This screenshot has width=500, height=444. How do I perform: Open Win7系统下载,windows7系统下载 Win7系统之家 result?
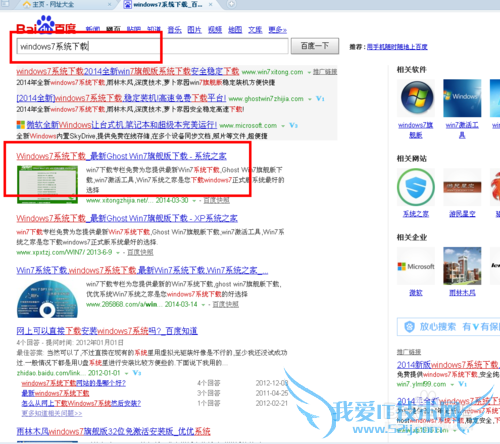tap(142, 270)
